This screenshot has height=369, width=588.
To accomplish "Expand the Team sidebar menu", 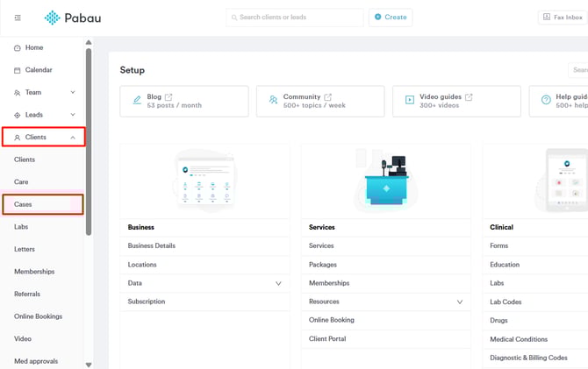I will 73,92.
